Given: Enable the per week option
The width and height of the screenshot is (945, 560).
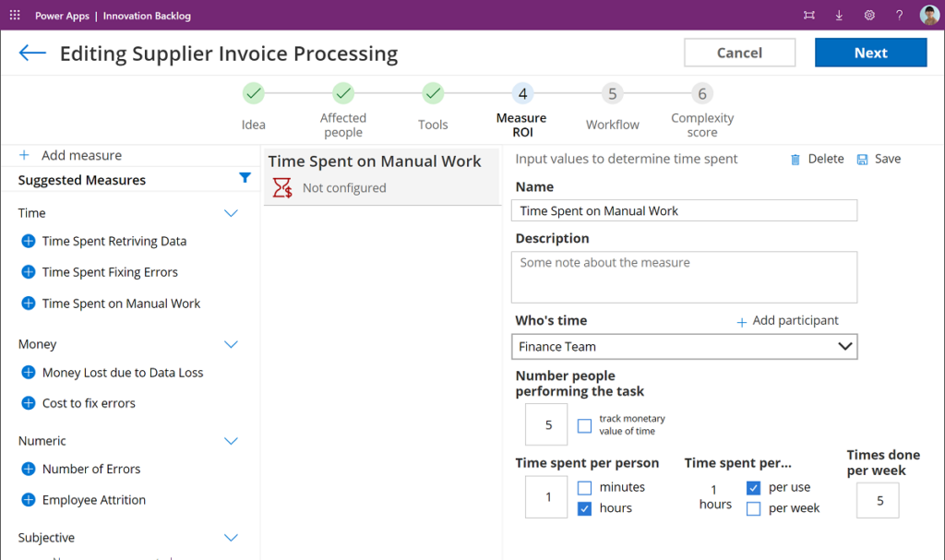Looking at the screenshot, I should (754, 508).
